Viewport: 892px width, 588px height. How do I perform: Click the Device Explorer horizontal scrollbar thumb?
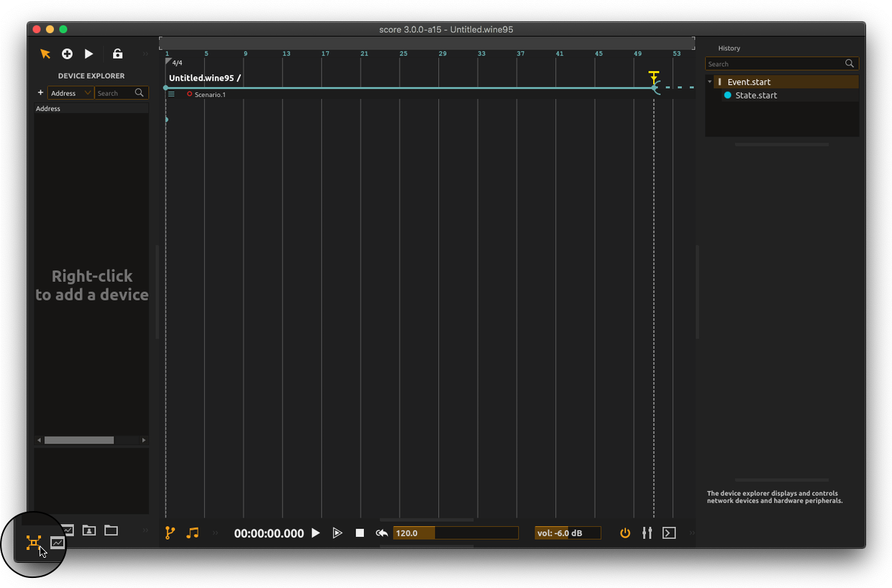pos(79,440)
